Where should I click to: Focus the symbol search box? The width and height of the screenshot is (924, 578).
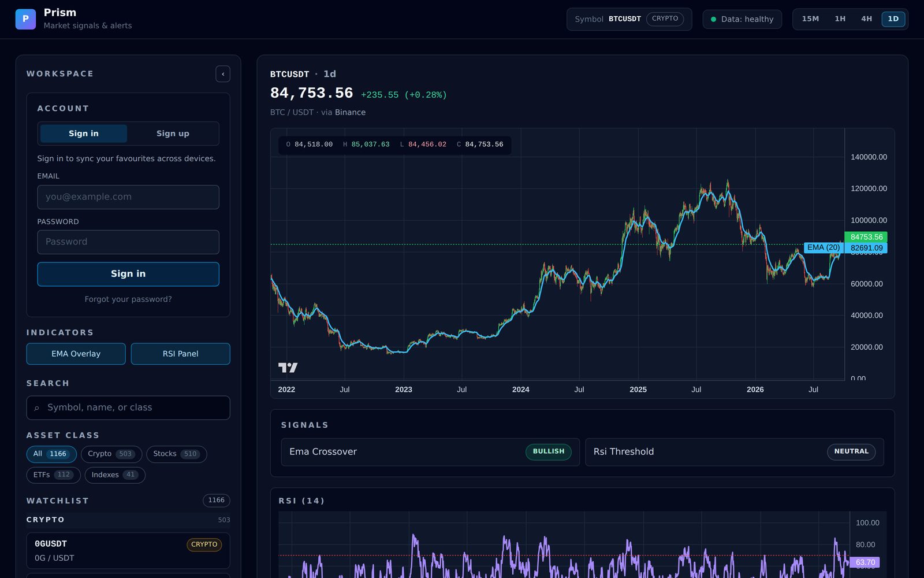point(128,408)
